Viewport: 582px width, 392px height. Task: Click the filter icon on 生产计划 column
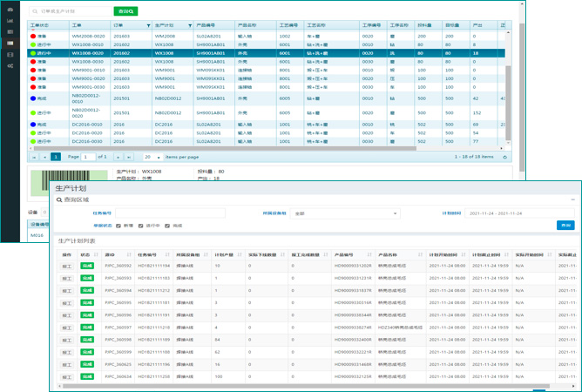[x=189, y=26]
